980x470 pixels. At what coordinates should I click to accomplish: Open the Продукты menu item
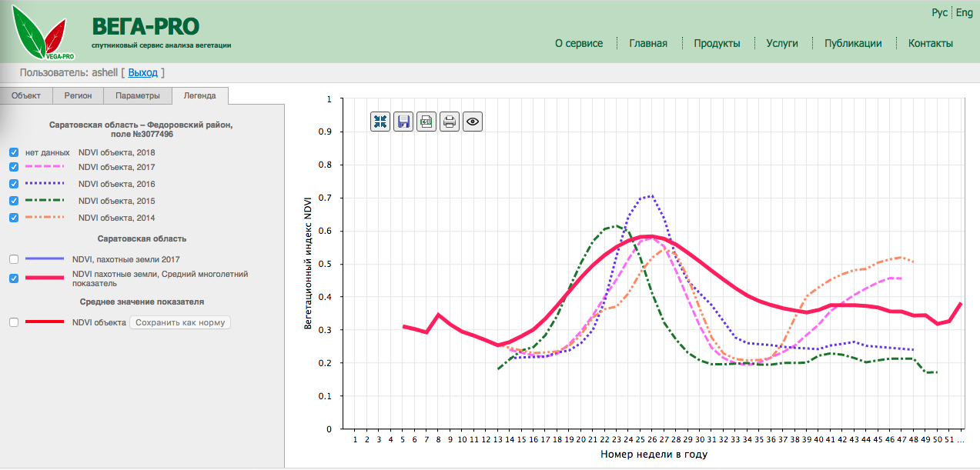click(717, 43)
